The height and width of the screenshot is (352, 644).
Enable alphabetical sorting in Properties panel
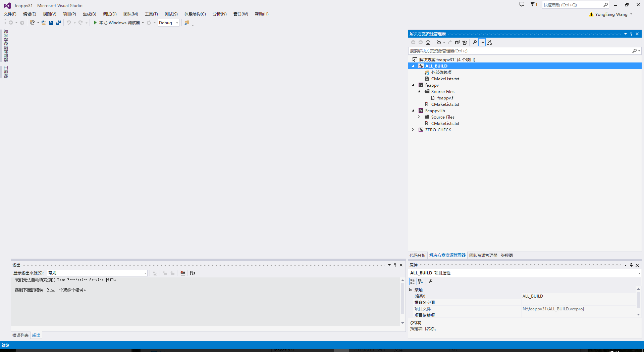[420, 281]
